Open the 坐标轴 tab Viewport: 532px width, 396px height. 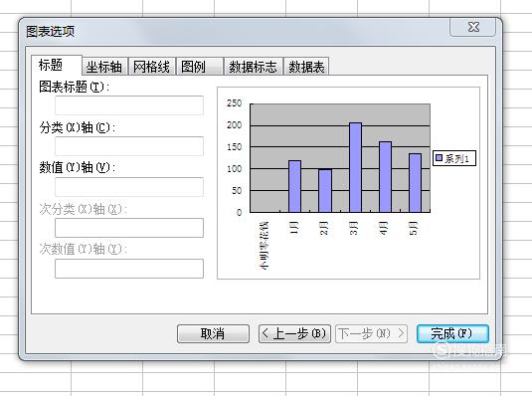pos(104,67)
